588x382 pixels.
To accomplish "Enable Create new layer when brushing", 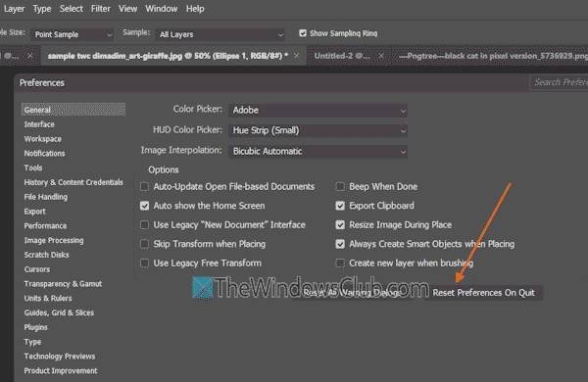I will point(340,263).
